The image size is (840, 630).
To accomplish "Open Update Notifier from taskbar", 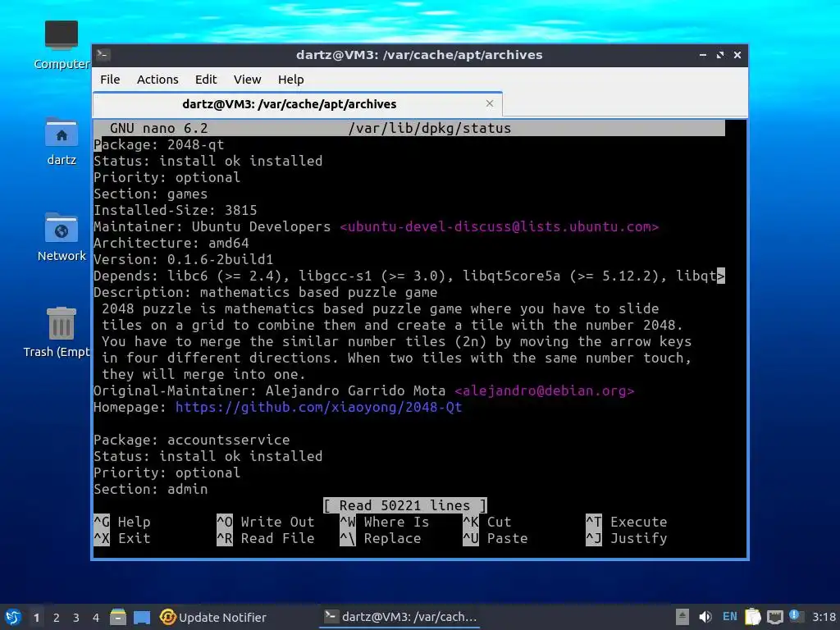I will click(x=213, y=617).
